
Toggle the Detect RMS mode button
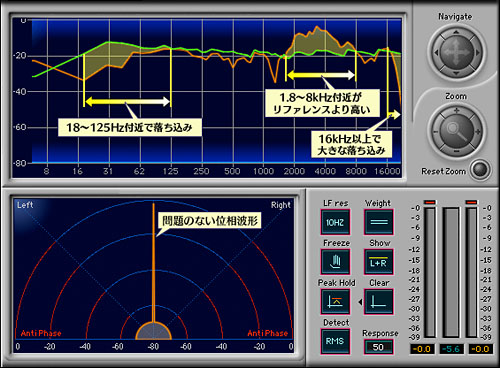[x=335, y=341]
